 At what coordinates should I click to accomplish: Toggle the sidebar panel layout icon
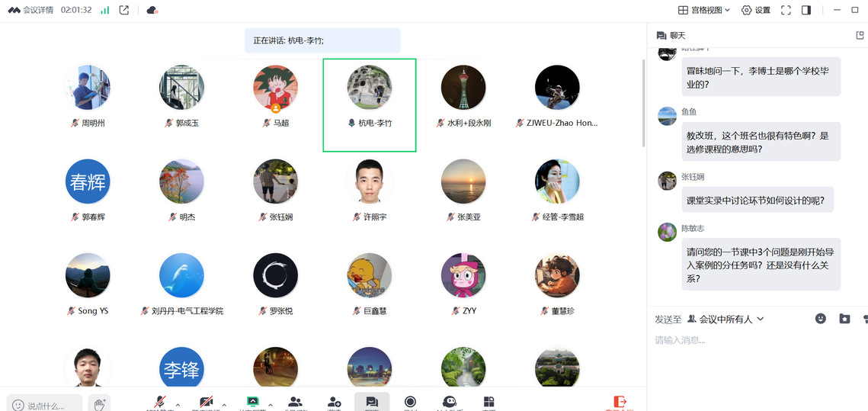click(806, 10)
